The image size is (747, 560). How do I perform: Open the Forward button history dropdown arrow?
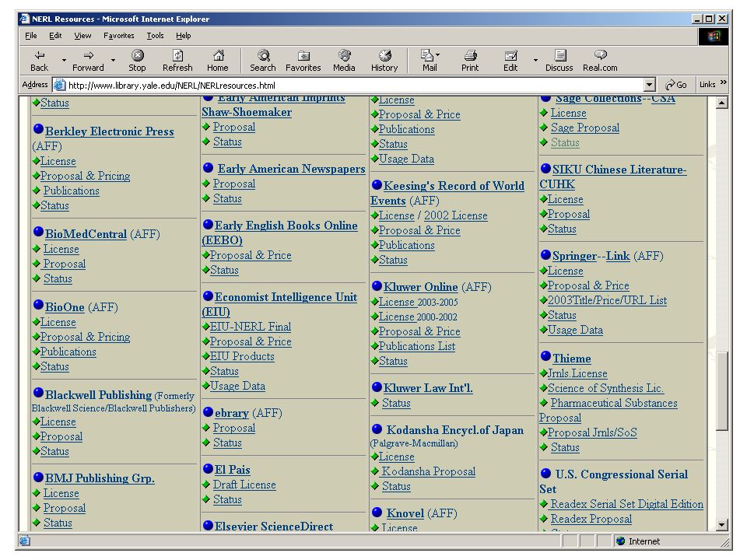click(113, 61)
